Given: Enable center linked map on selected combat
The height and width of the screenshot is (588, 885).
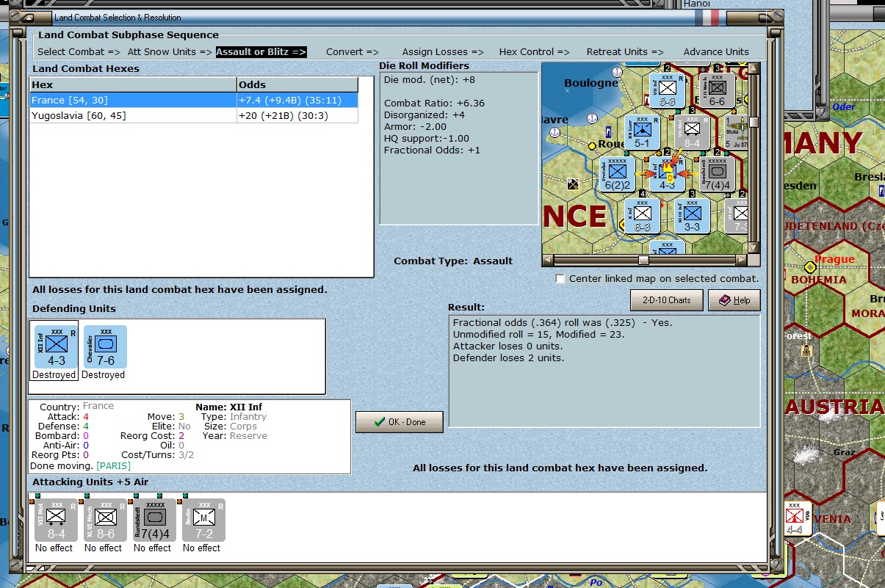Looking at the screenshot, I should 561,279.
